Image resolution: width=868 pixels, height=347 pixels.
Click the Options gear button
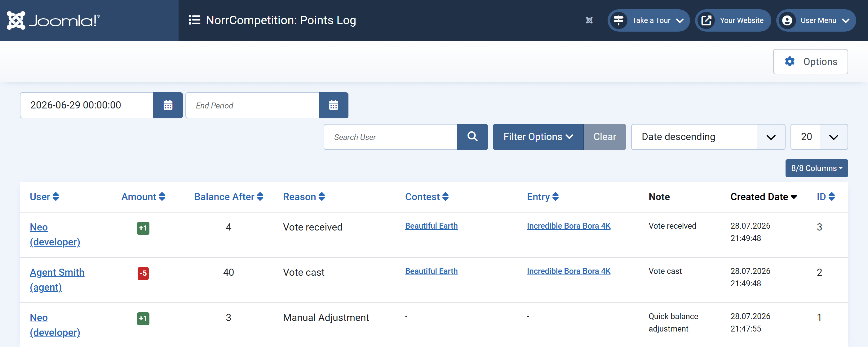click(x=810, y=62)
